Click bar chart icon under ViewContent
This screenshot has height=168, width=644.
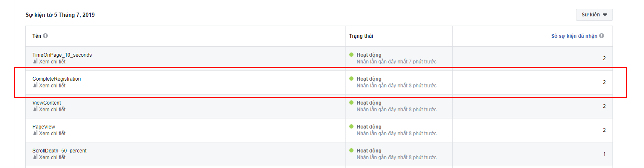35,109
